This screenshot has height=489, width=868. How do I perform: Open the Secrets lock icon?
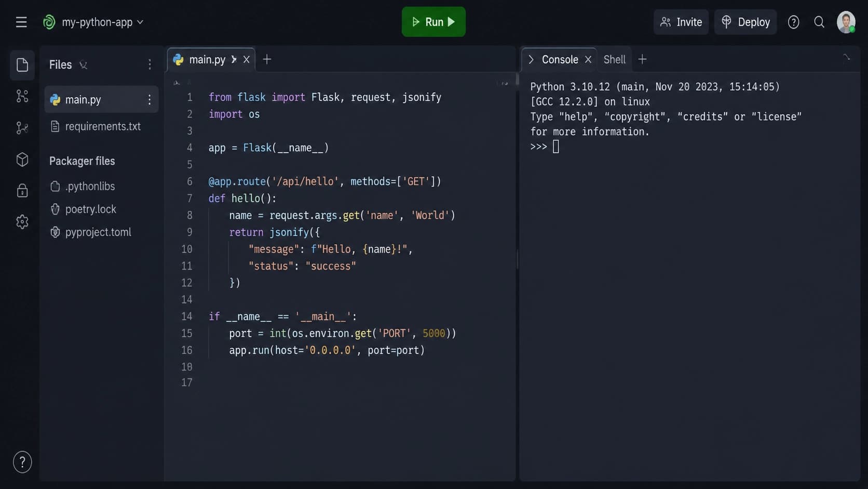coord(22,191)
